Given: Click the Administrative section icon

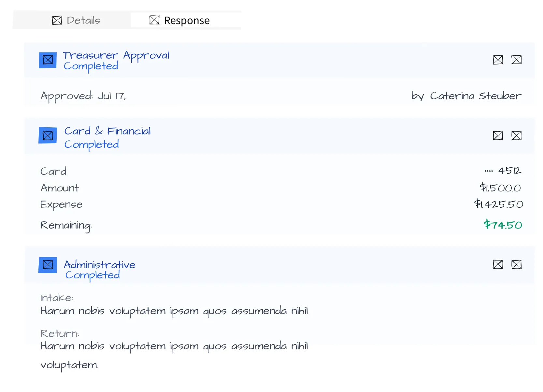Looking at the screenshot, I should point(48,265).
